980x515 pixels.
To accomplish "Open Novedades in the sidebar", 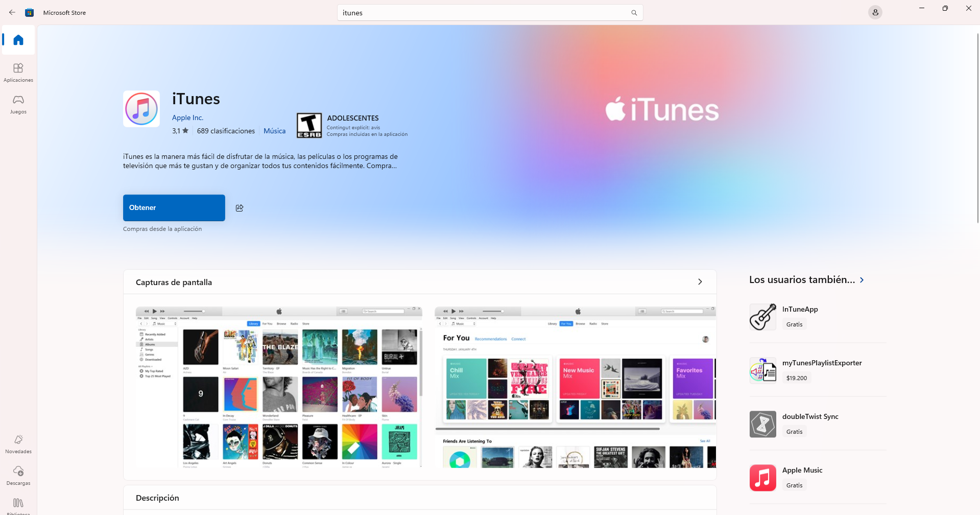I will click(x=18, y=444).
